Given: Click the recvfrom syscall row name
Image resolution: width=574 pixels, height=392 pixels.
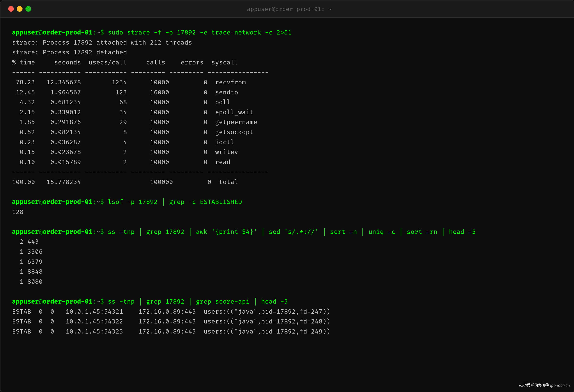Looking at the screenshot, I should click(x=230, y=82).
